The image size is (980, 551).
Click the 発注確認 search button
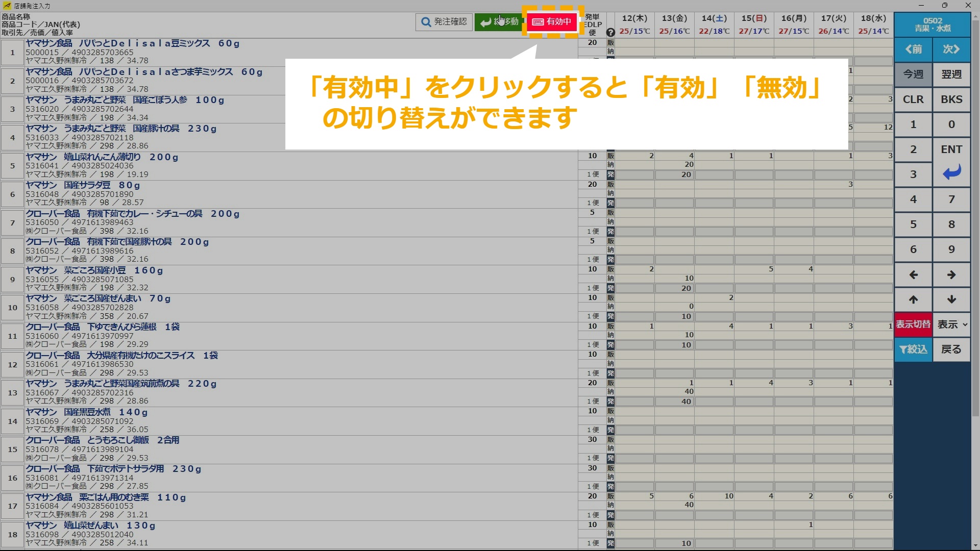444,22
